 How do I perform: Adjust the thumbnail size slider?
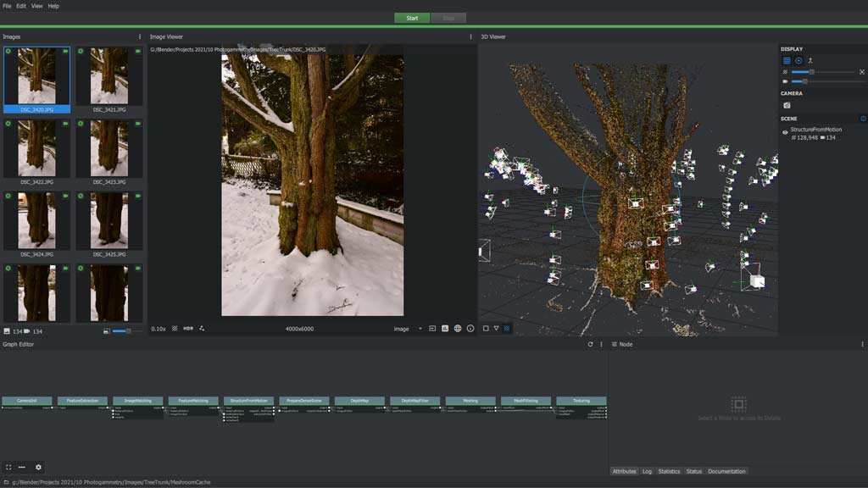click(x=127, y=331)
